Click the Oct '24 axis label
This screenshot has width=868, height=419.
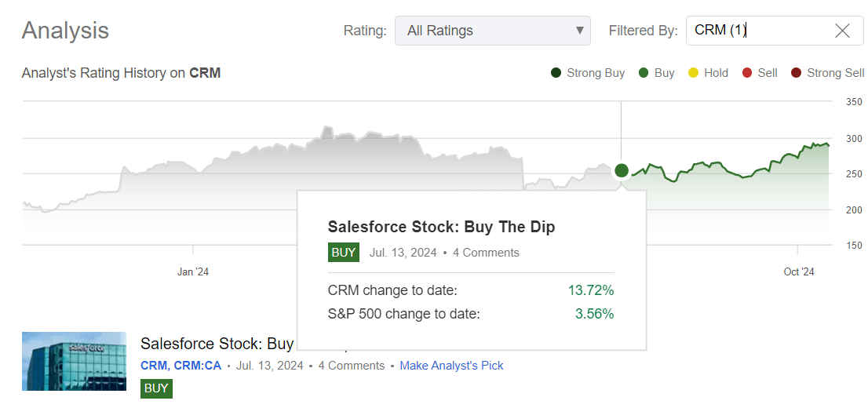(x=799, y=272)
